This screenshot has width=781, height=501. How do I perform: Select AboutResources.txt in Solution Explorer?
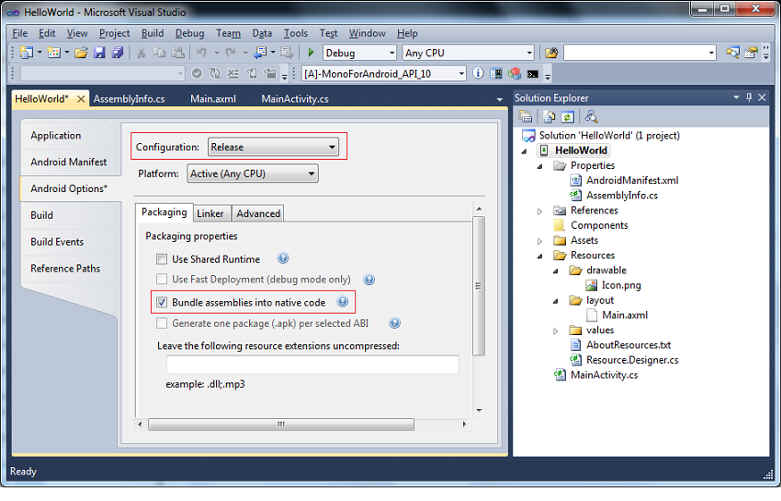(x=628, y=345)
